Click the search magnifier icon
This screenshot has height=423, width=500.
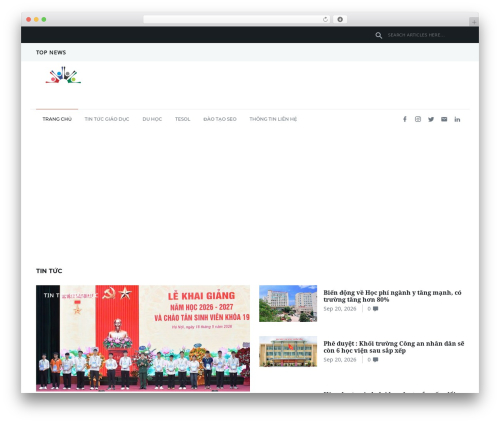tap(378, 35)
